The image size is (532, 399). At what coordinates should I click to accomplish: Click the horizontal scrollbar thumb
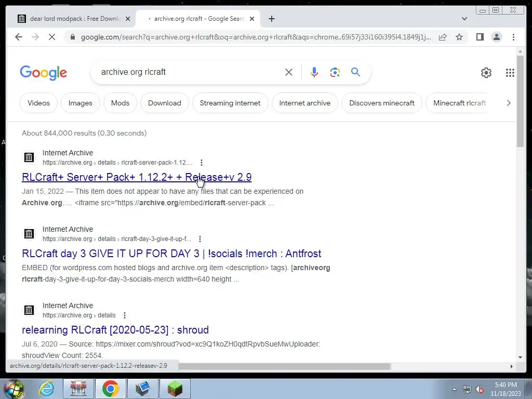pos(284,366)
